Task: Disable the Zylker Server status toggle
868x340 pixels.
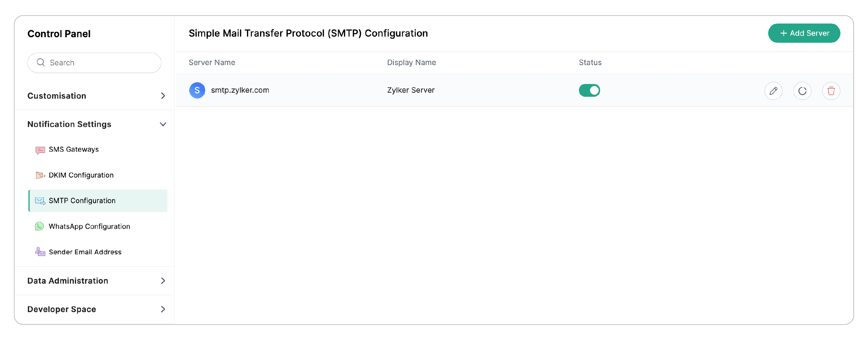Action: [589, 90]
